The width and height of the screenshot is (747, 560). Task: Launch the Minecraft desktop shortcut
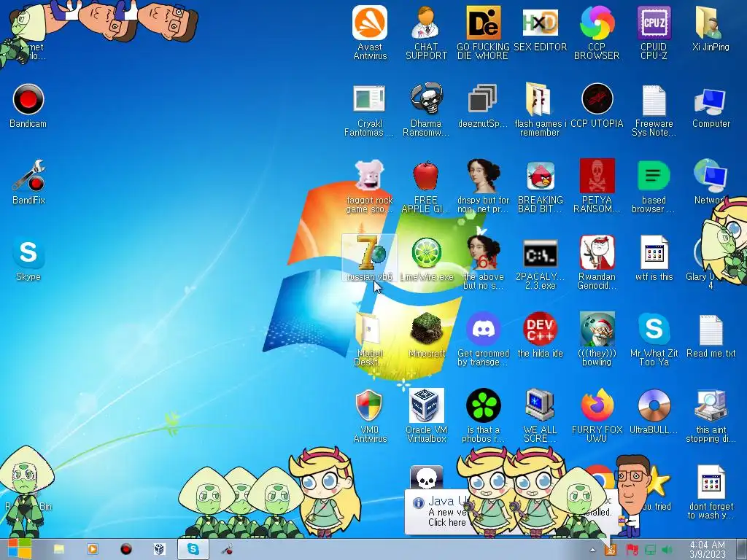tap(426, 335)
